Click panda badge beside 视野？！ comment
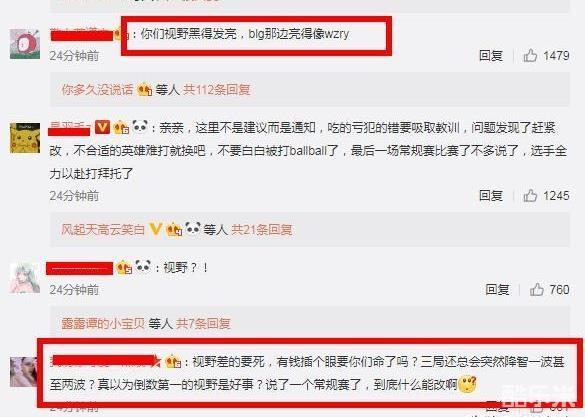The width and height of the screenshot is (585, 417). pos(143,266)
